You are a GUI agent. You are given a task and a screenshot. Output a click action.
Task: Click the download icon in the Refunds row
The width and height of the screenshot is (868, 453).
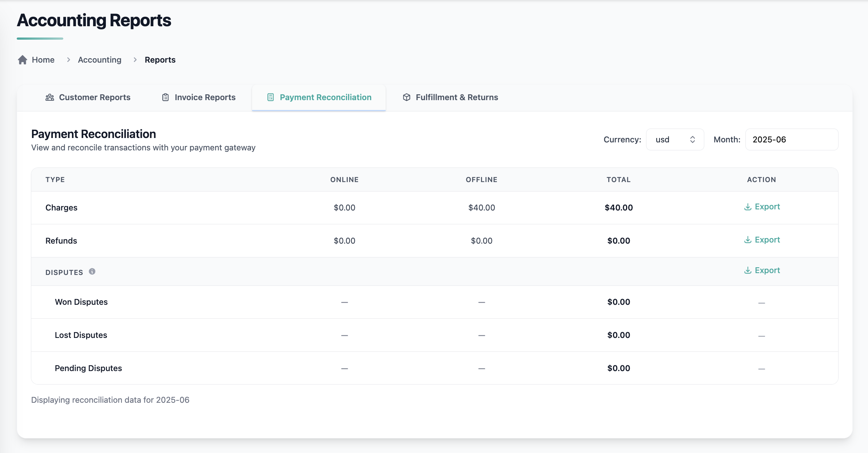[748, 240]
